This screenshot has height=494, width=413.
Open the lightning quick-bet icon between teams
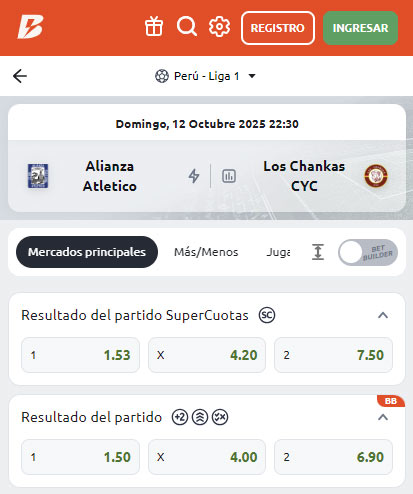point(194,176)
